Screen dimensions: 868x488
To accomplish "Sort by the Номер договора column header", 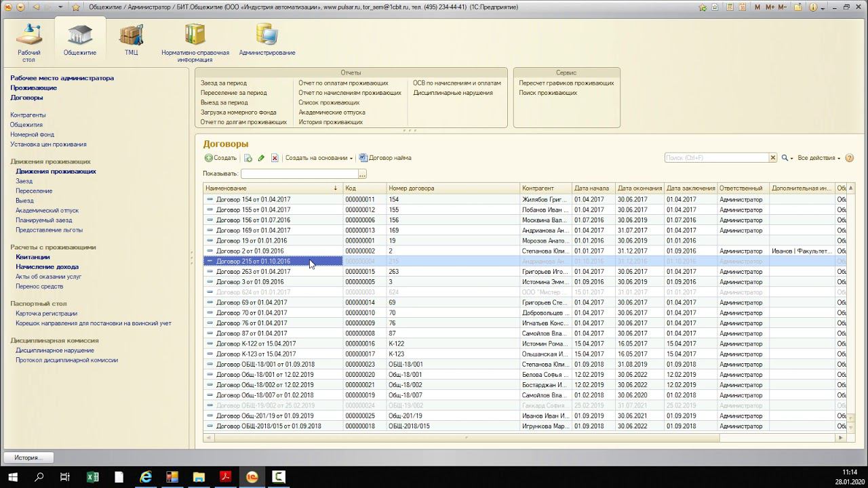I will coord(453,188).
